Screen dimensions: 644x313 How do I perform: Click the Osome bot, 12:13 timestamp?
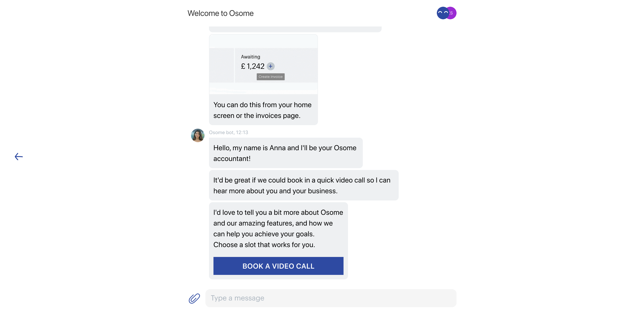(x=228, y=133)
